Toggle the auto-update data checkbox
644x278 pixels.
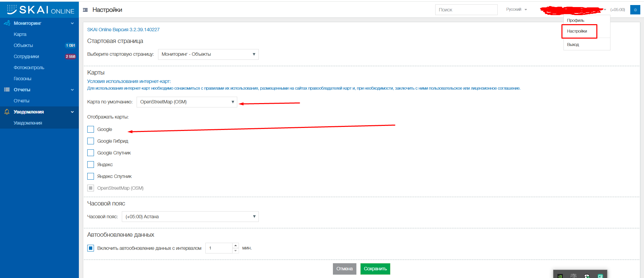91,248
